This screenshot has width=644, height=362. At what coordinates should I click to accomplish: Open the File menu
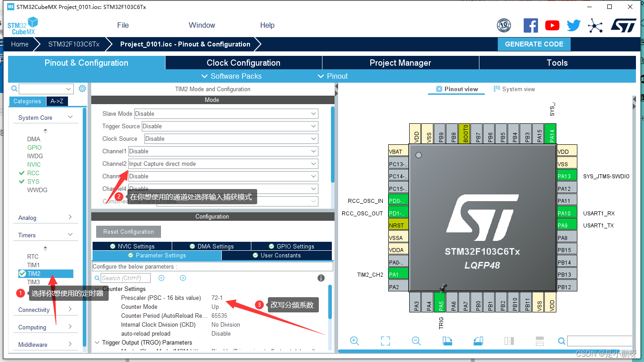tap(123, 25)
